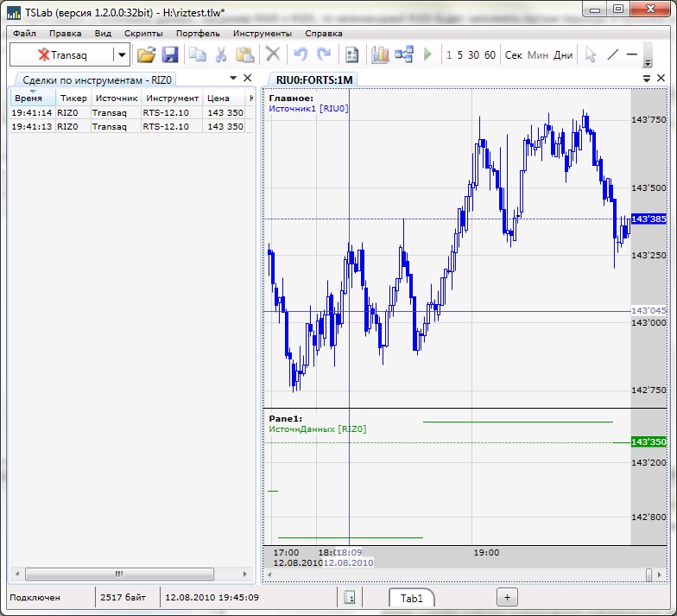Select the diagonal line drawing tool

tap(613, 54)
